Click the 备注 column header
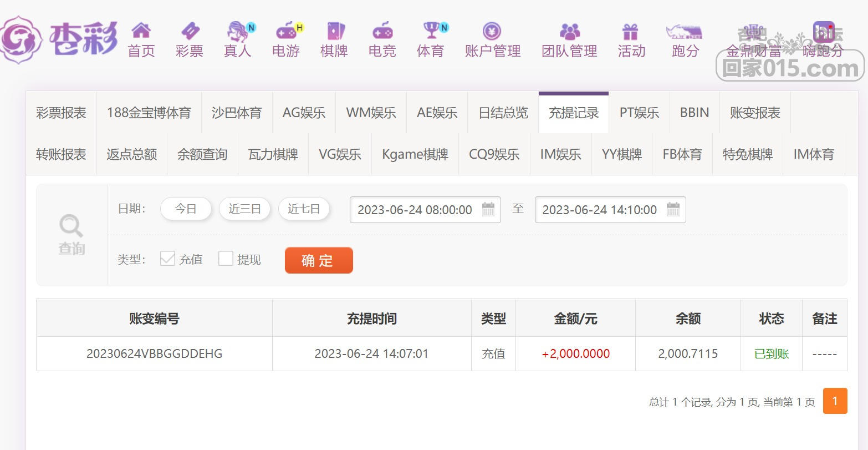Viewport: 868px width, 450px height. click(x=824, y=318)
